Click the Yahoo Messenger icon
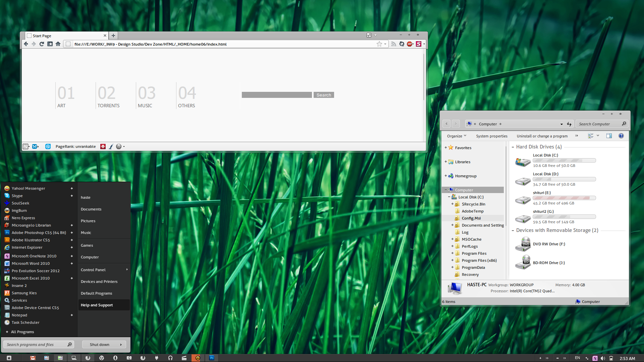The height and width of the screenshot is (362, 644). (x=7, y=188)
